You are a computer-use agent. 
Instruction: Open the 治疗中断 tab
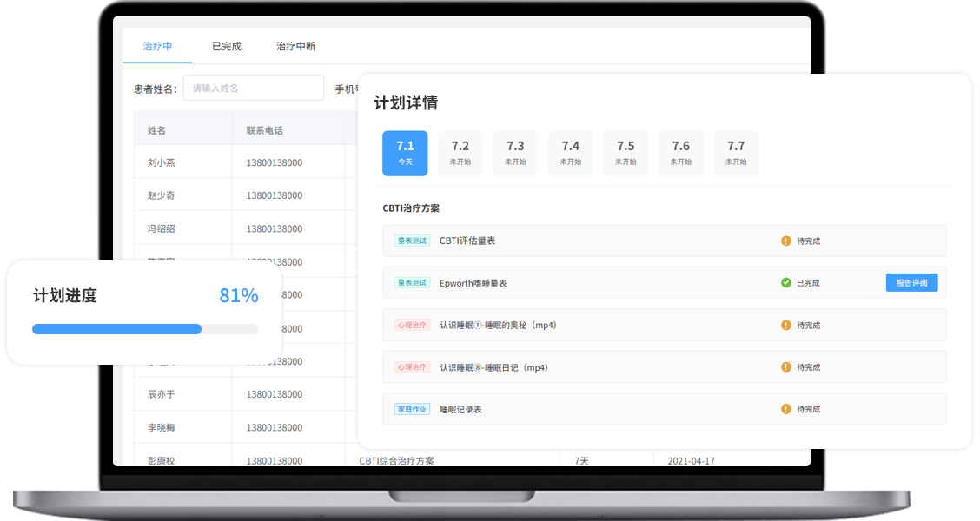pos(295,46)
